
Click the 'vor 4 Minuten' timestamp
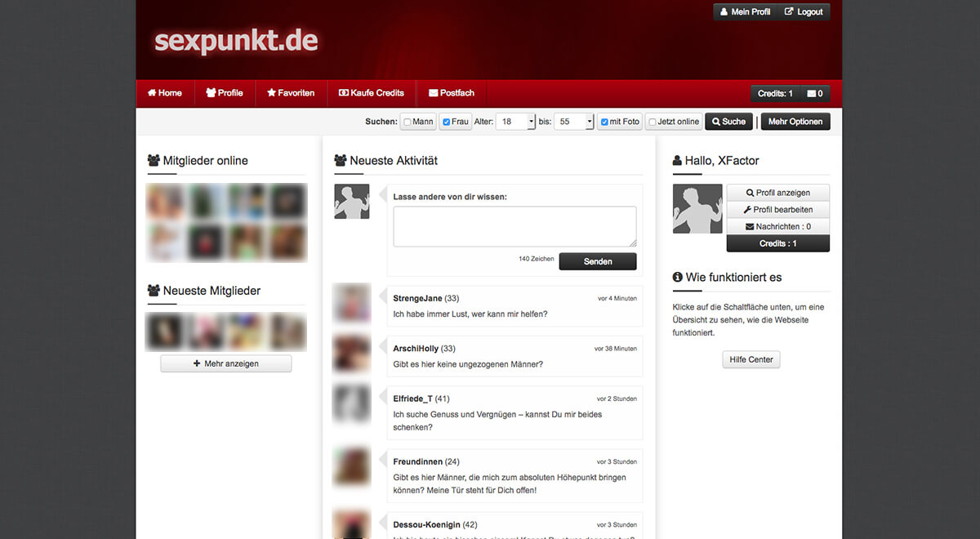(x=617, y=298)
